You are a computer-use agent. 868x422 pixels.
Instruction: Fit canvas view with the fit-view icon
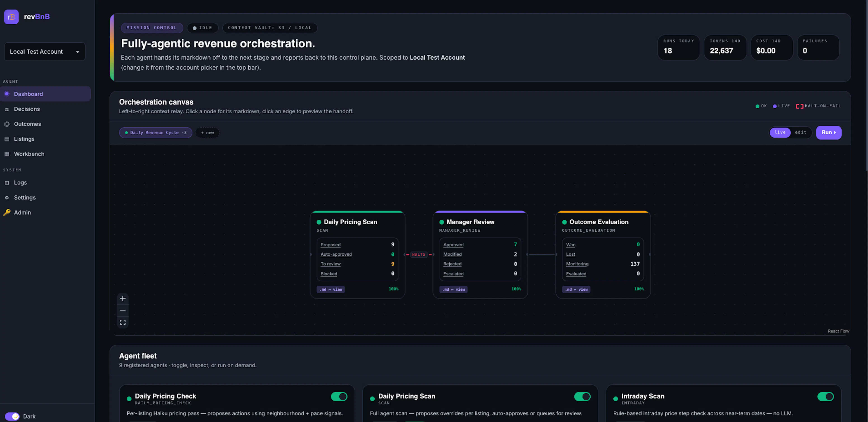123,322
